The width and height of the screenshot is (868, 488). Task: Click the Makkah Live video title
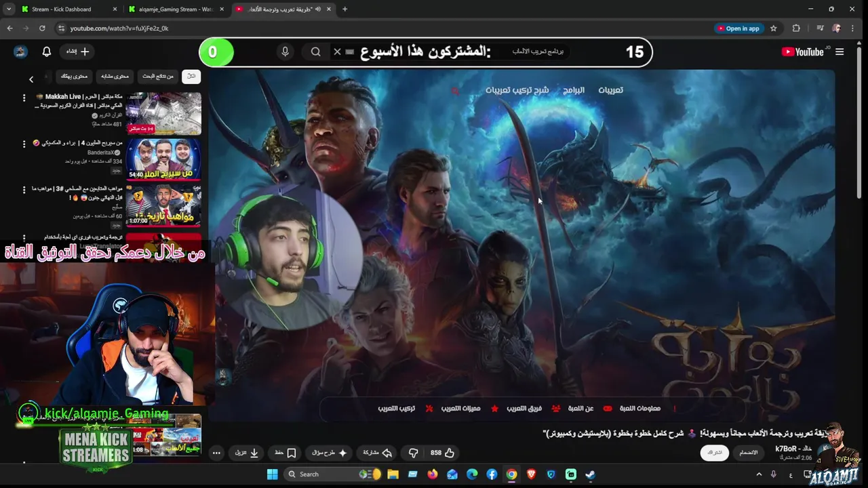coord(79,101)
